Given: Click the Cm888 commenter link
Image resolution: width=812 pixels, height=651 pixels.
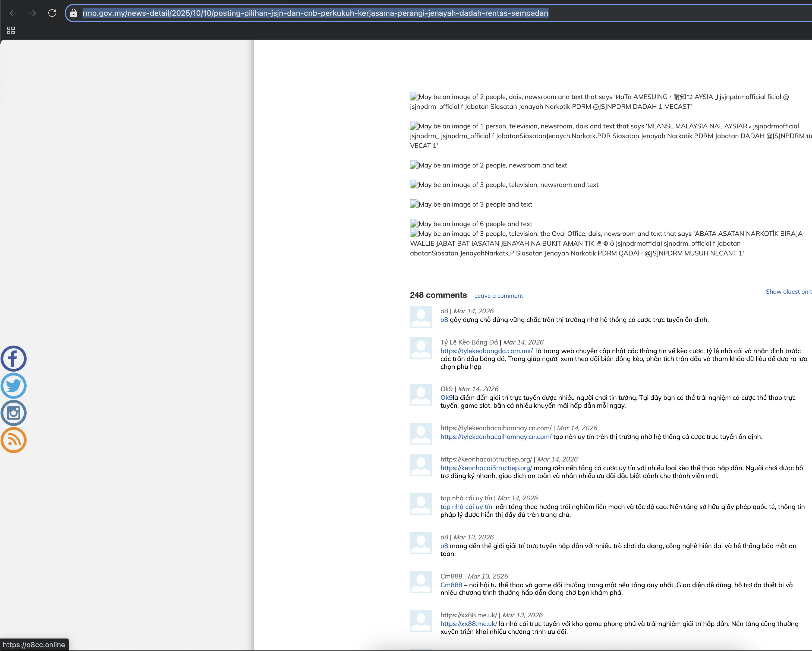Looking at the screenshot, I should pyautogui.click(x=451, y=585).
